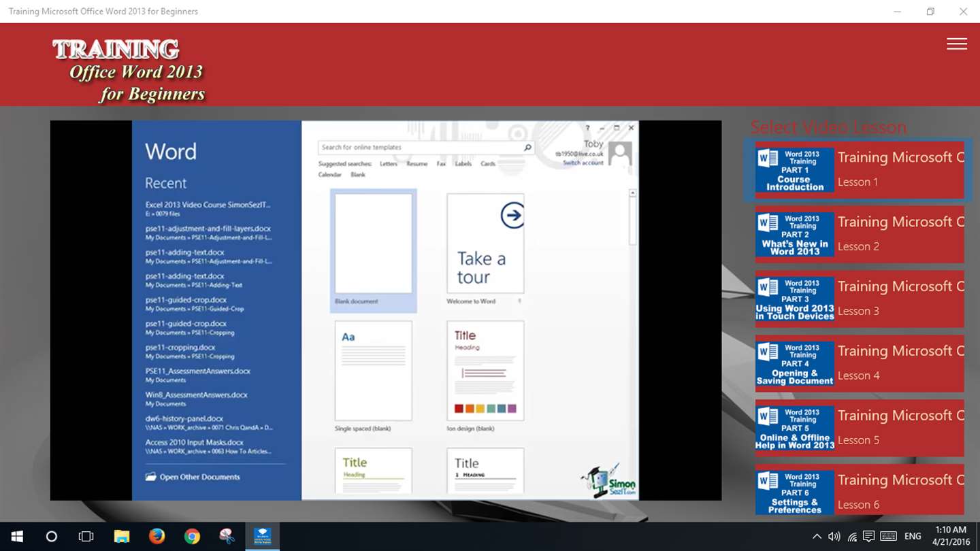Launch File Explorer from taskbar

[x=122, y=537]
